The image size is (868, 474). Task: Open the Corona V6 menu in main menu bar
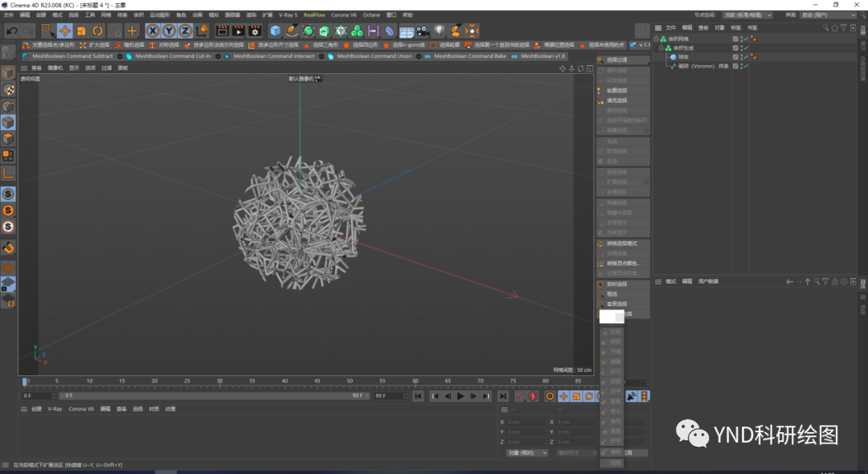(x=344, y=15)
